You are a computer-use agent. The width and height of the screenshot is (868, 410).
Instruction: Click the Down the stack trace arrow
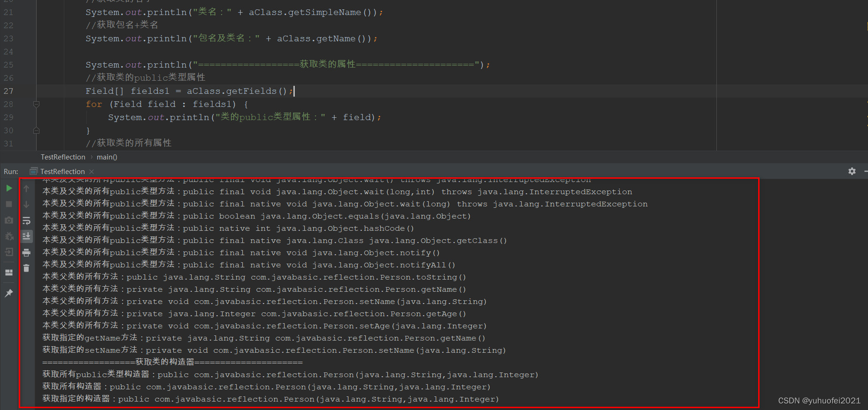point(26,205)
